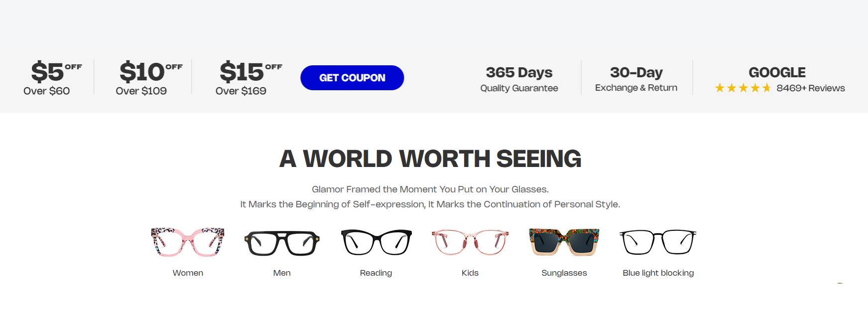View 30-Day Exchange & Return policy
868x328 pixels.
coord(636,79)
